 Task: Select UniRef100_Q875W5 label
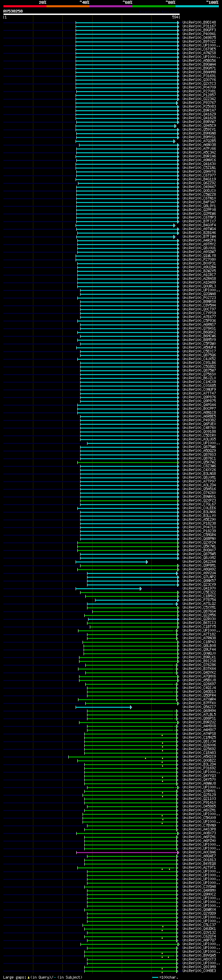pyautogui.click(x=199, y=554)
